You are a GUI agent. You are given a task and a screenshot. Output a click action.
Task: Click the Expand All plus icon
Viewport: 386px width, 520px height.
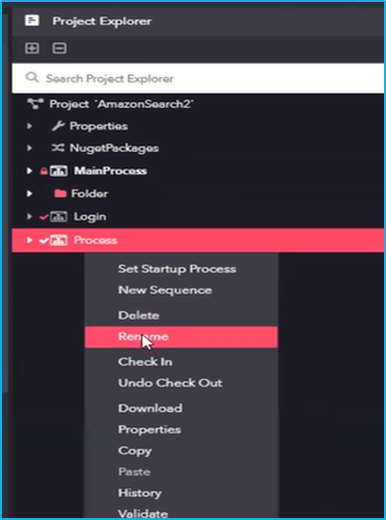tap(32, 48)
